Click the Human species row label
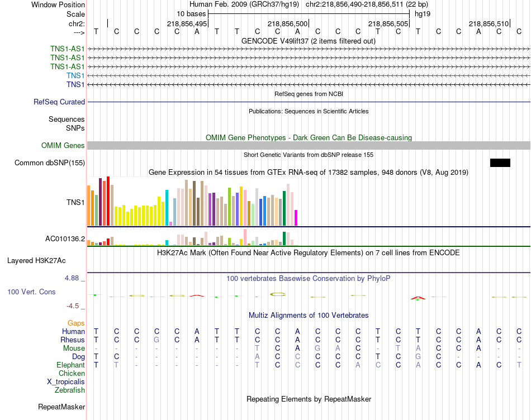531x420 pixels. tap(73, 331)
